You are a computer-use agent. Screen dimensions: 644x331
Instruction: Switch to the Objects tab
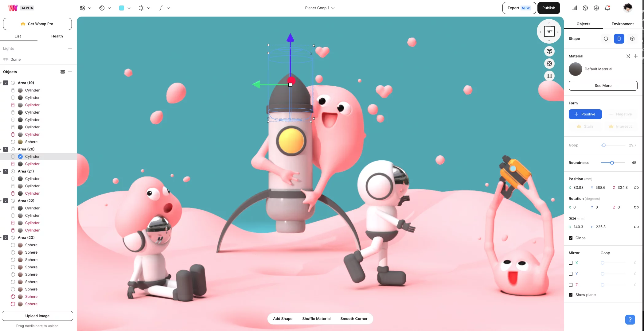[x=584, y=24]
